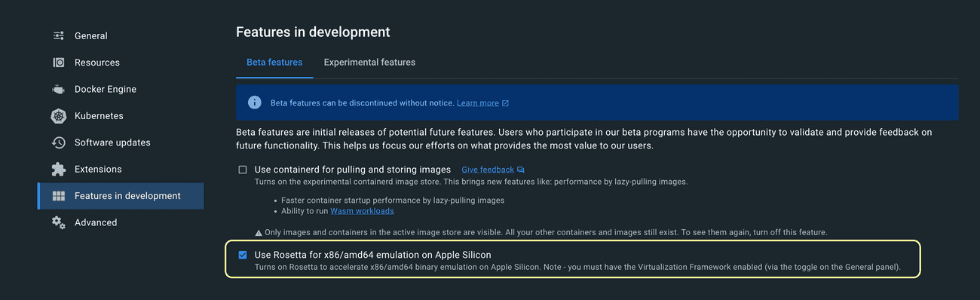The height and width of the screenshot is (300, 980).
Task: Click the Give feedback link
Action: point(488,170)
